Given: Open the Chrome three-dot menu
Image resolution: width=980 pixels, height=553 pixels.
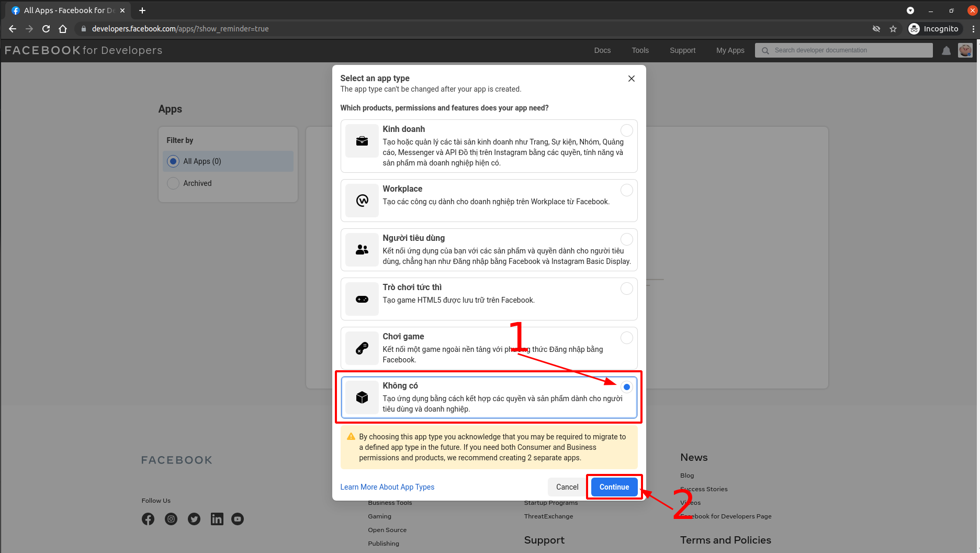Looking at the screenshot, I should [x=973, y=29].
